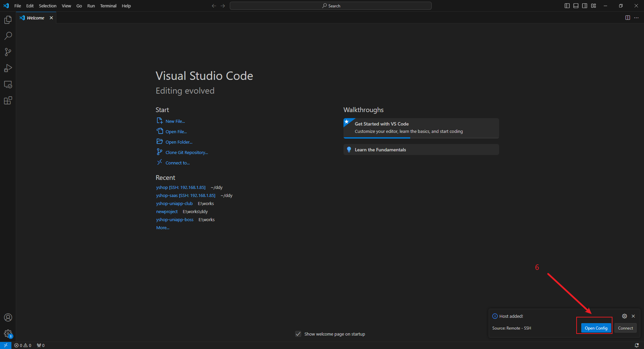
Task: Split the editor to the right
Action: point(628,18)
